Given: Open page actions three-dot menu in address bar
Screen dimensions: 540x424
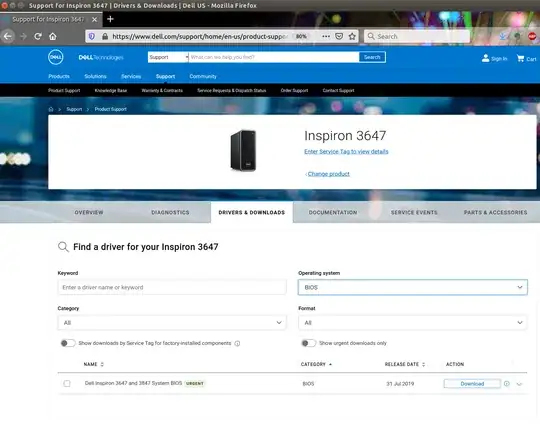Looking at the screenshot, I should [326, 36].
